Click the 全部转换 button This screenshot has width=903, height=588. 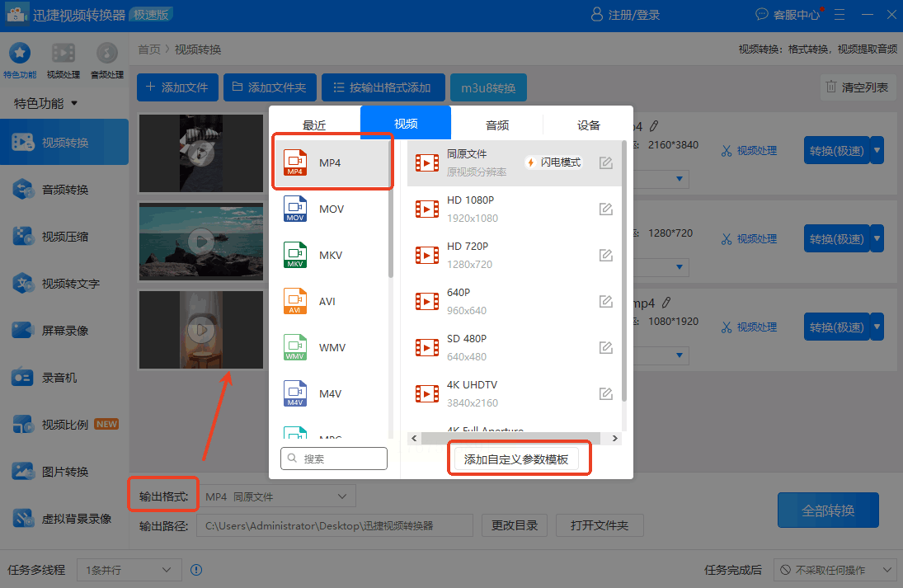click(x=828, y=510)
